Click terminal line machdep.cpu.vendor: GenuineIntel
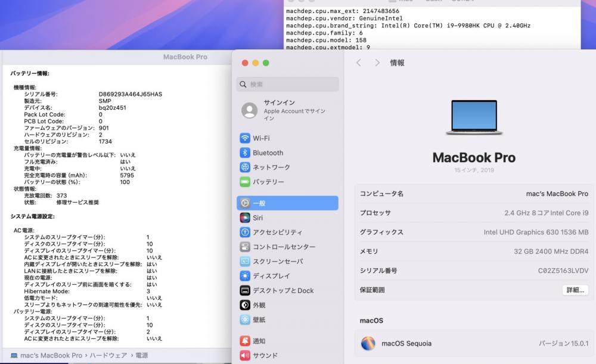This screenshot has height=364, width=596. pos(344,18)
